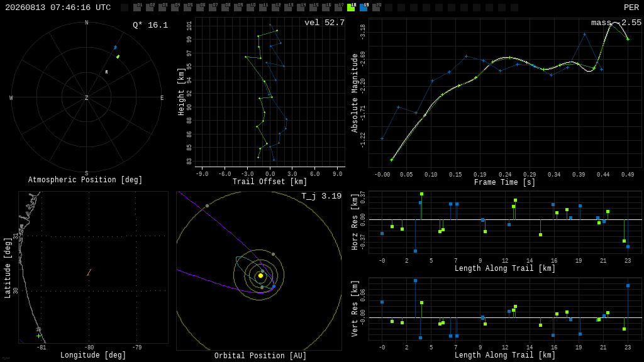Click the vel 52.7 readout
This screenshot has height=362, width=644.
325,23
